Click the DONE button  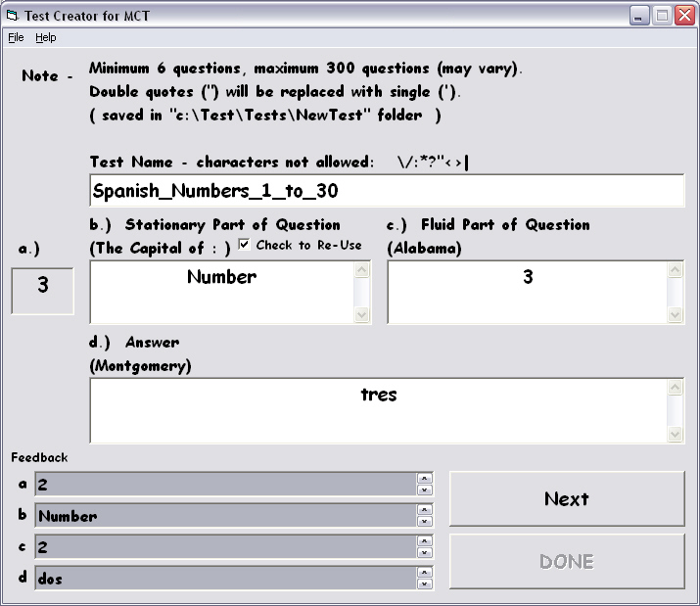(x=567, y=562)
